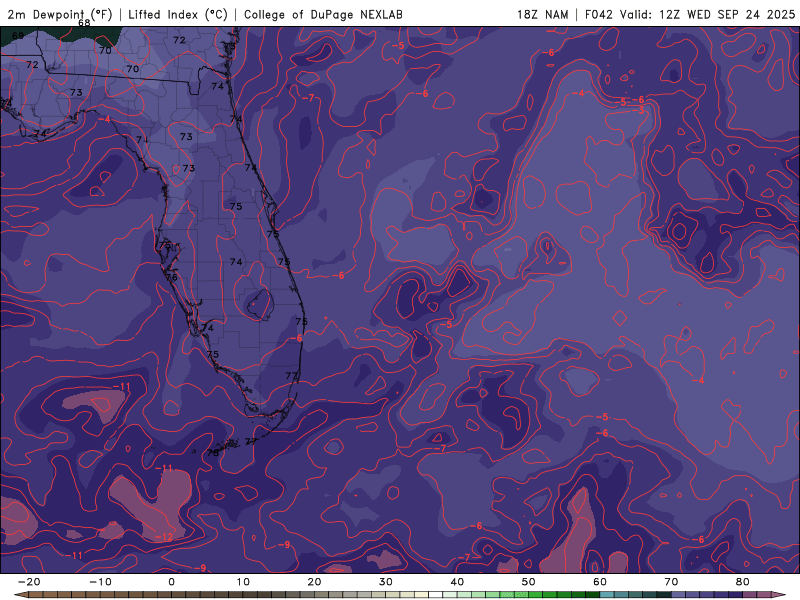The image size is (800, 600).
Task: Click the 30 label on the color scale
Action: pos(386,582)
